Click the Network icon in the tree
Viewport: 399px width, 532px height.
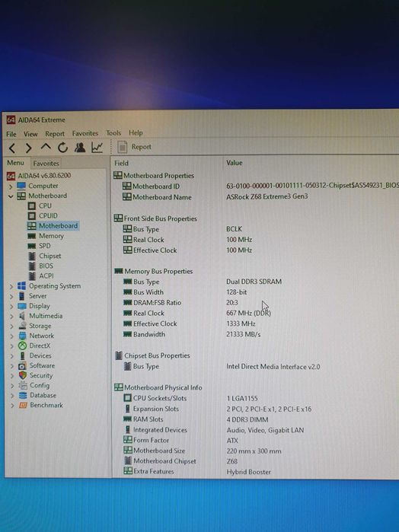tap(22, 336)
